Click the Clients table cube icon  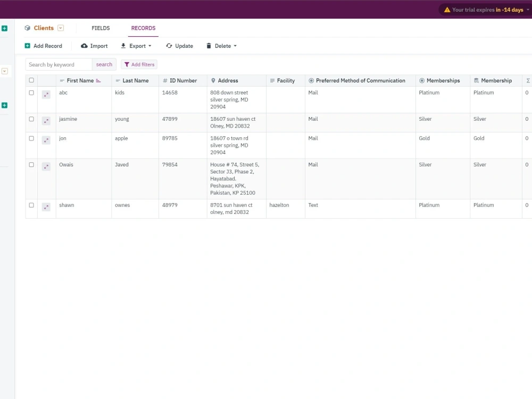click(28, 28)
